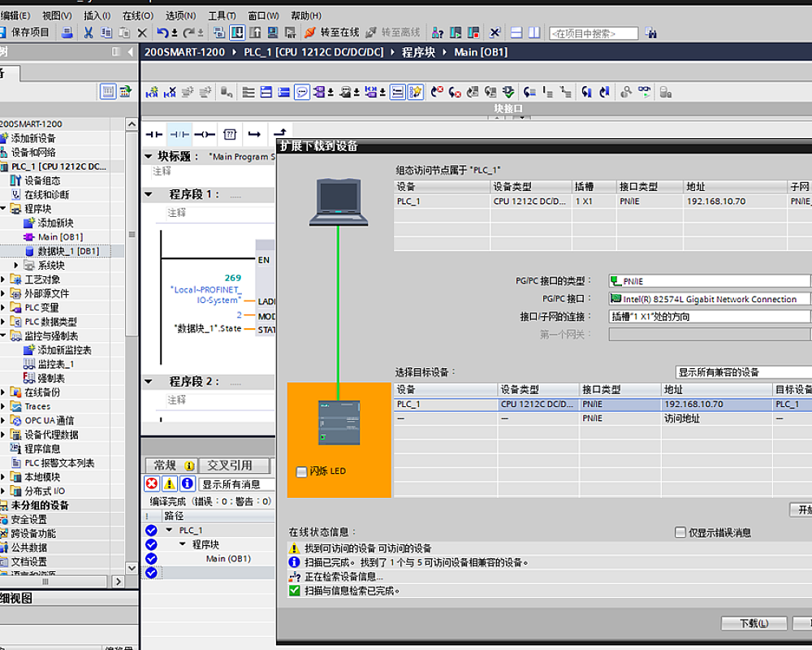This screenshot has height=650, width=812.
Task: Switch to the cross-reference (交叉引用) tab
Action: (x=229, y=466)
